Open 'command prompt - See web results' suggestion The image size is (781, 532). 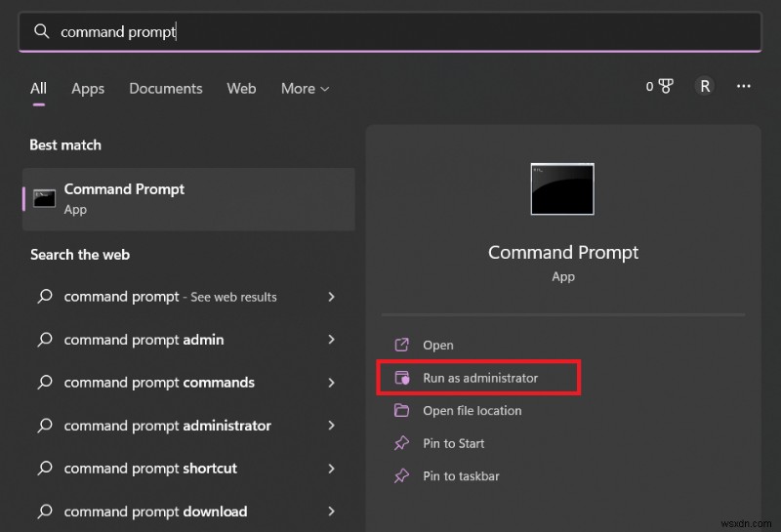188,297
